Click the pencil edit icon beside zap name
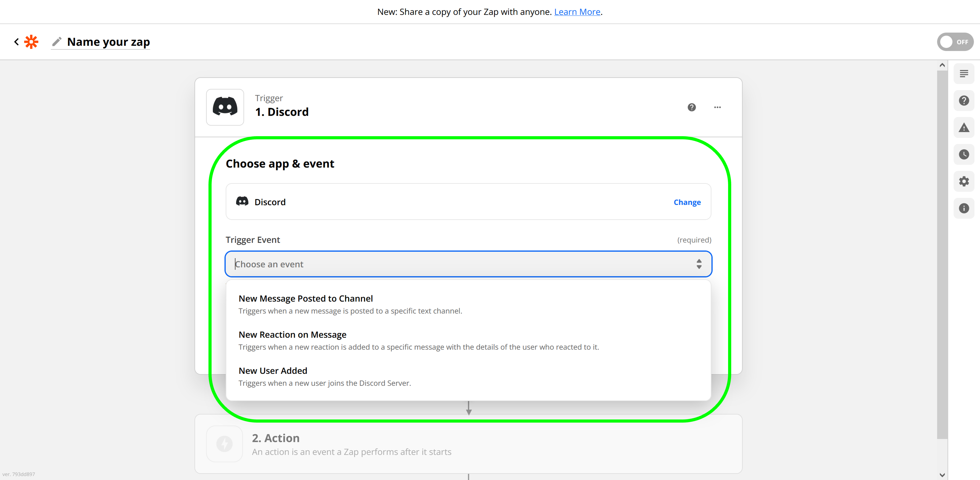The height and width of the screenshot is (480, 980). 57,42
